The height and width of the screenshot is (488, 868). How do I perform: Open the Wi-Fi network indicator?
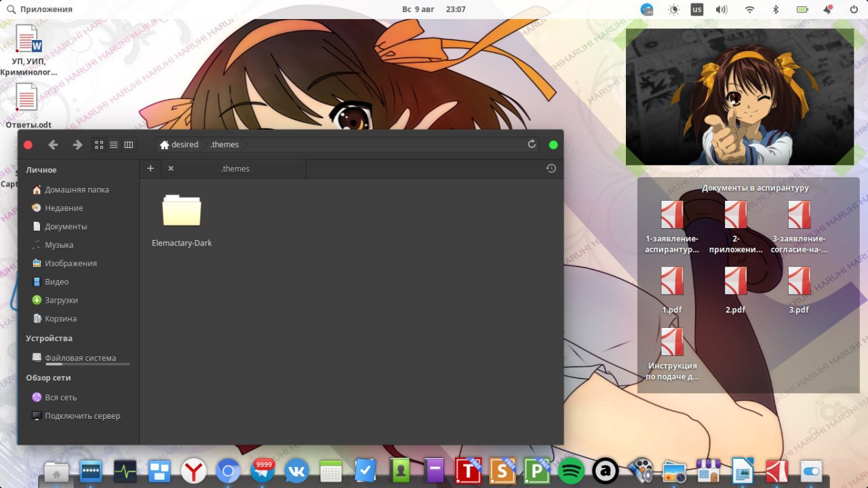point(749,10)
